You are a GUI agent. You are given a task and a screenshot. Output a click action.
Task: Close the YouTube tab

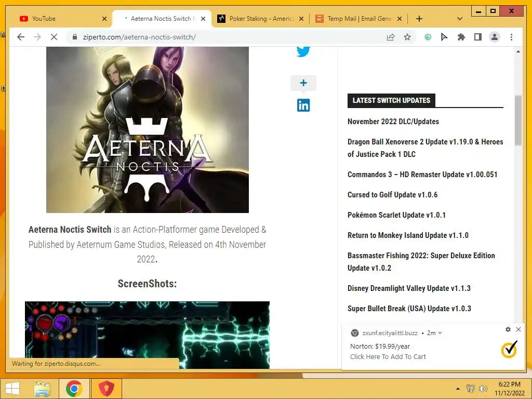pos(104,19)
